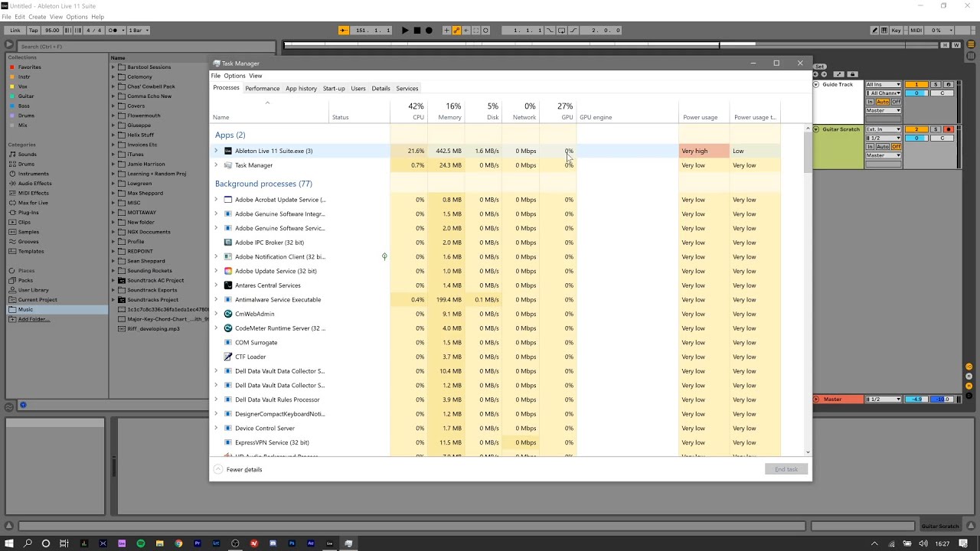980x551 pixels.
Task: Set Guitar Scratch monitor to Auto
Action: click(883, 147)
